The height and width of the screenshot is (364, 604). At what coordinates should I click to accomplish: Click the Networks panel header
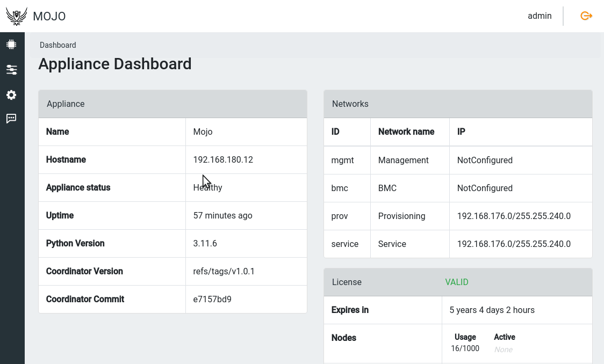pyautogui.click(x=458, y=104)
